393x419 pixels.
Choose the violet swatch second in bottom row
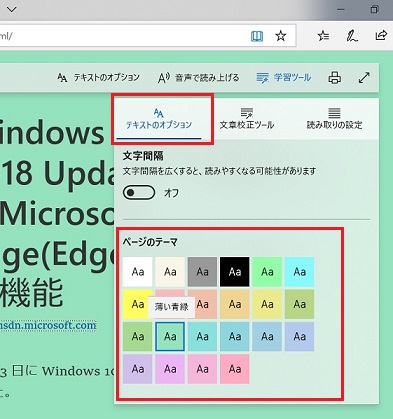[170, 369]
